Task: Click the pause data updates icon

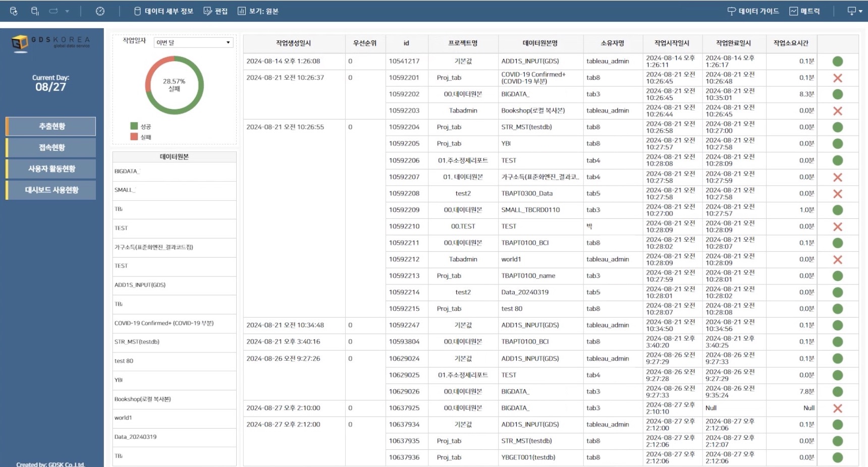Action: pos(35,11)
